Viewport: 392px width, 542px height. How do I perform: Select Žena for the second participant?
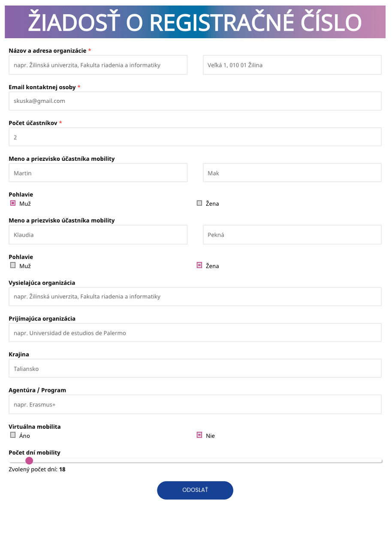coord(199,265)
